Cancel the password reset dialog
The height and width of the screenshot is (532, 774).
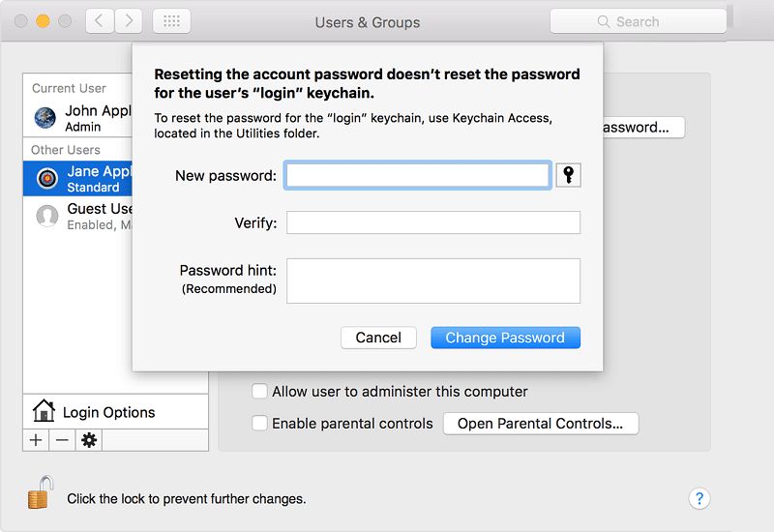(x=378, y=338)
